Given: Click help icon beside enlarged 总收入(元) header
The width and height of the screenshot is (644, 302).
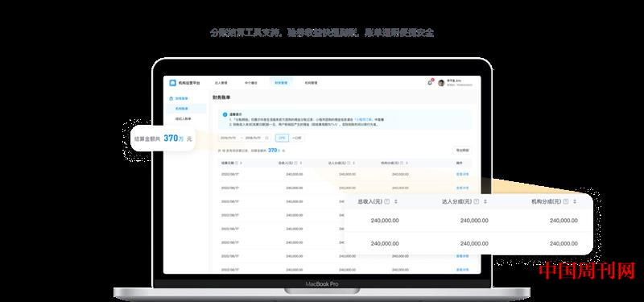Looking at the screenshot, I should click(387, 202).
